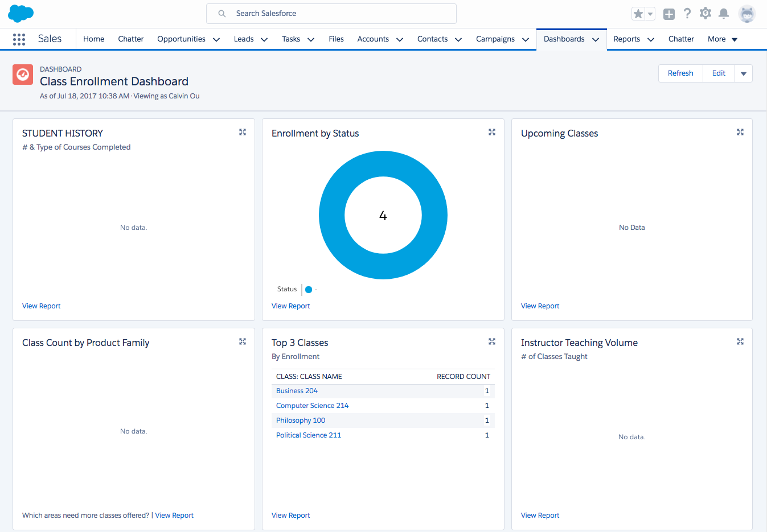Expand the Upcoming Classes widget
767x532 pixels.
pyautogui.click(x=740, y=132)
